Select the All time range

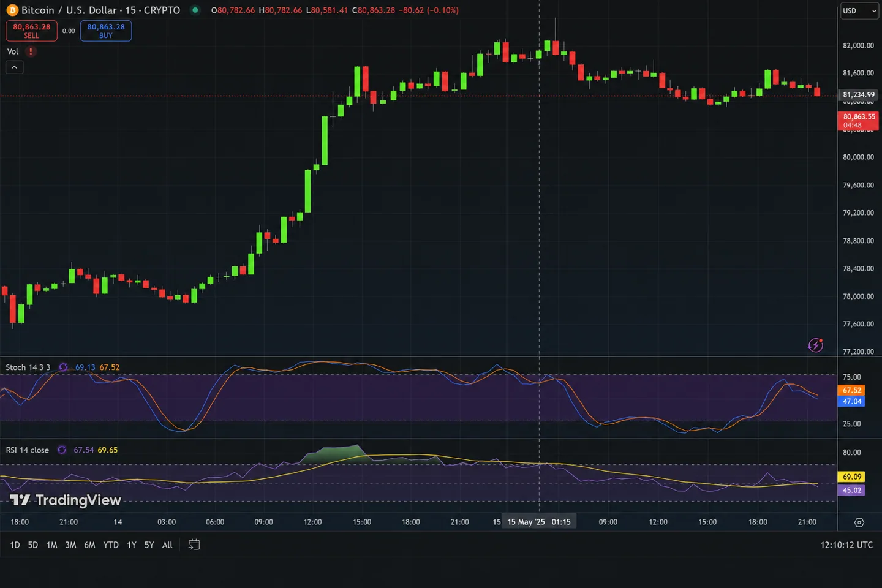point(167,545)
